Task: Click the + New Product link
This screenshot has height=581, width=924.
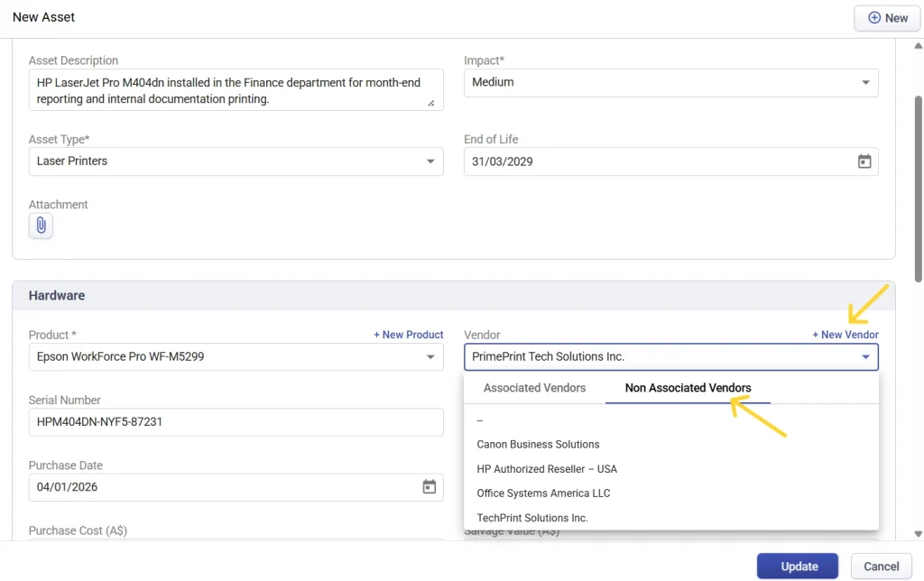Action: (409, 335)
